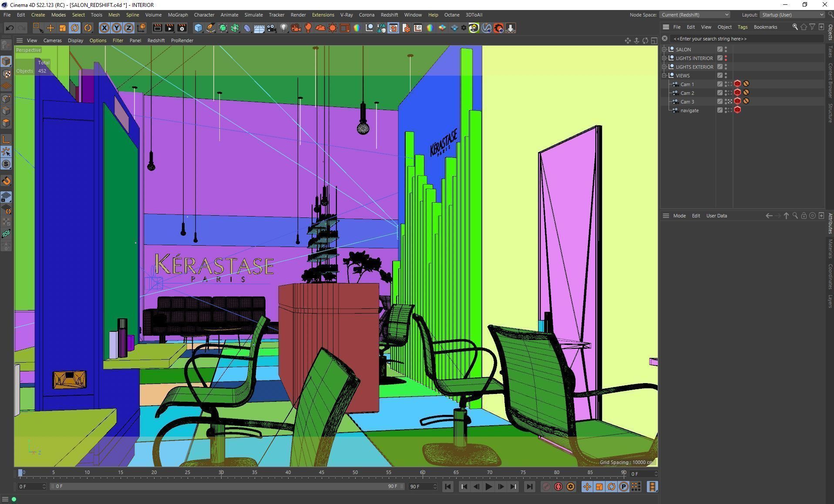Toggle layer checkbox for VIEWS
Viewport: 834px width, 504px height.
click(720, 76)
